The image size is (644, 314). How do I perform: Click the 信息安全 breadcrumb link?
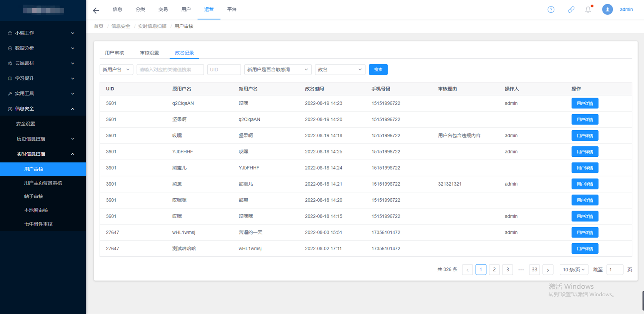coord(121,26)
